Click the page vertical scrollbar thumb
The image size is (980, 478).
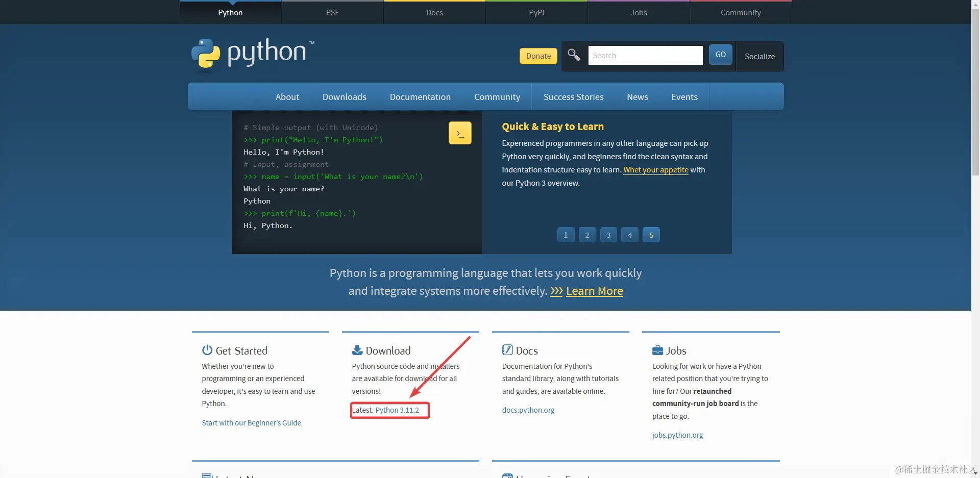(x=975, y=92)
